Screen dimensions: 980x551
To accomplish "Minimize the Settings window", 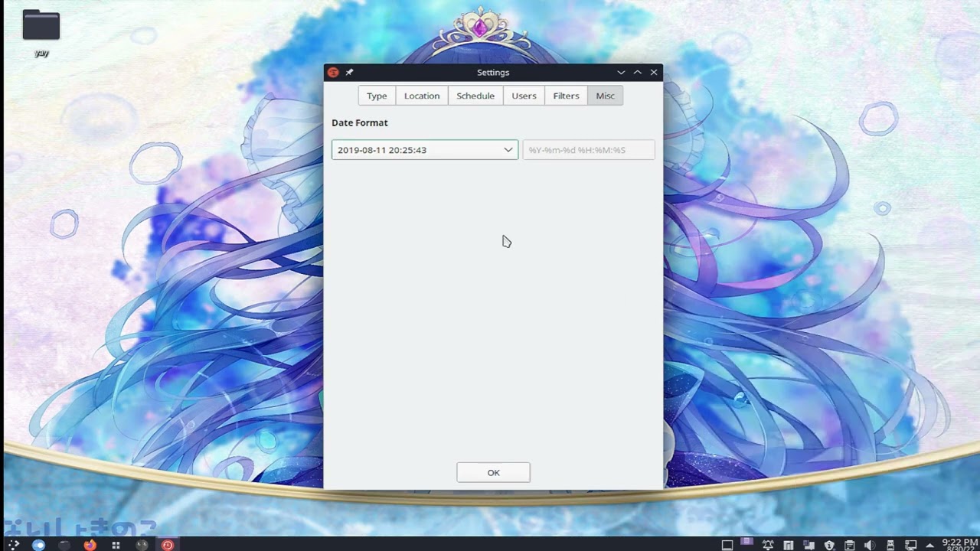I will [621, 72].
